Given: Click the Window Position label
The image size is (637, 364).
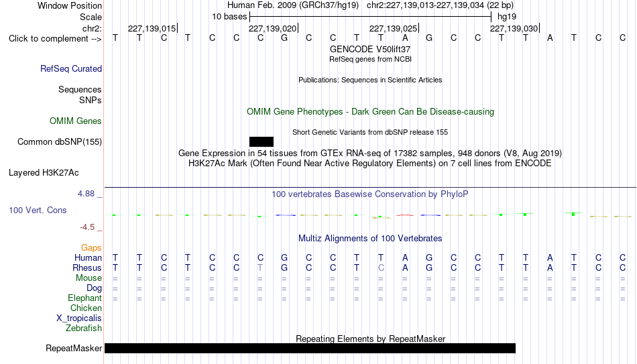Looking at the screenshot, I should pyautogui.click(x=70, y=5).
